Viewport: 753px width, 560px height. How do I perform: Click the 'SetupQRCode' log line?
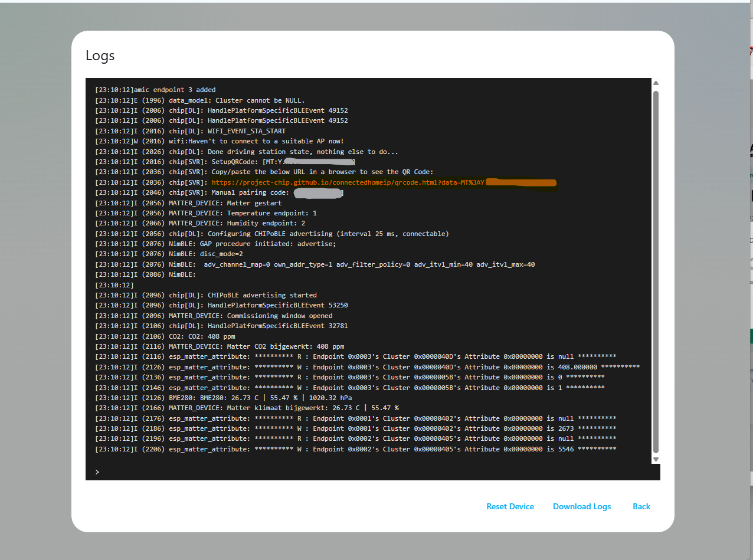tap(225, 162)
